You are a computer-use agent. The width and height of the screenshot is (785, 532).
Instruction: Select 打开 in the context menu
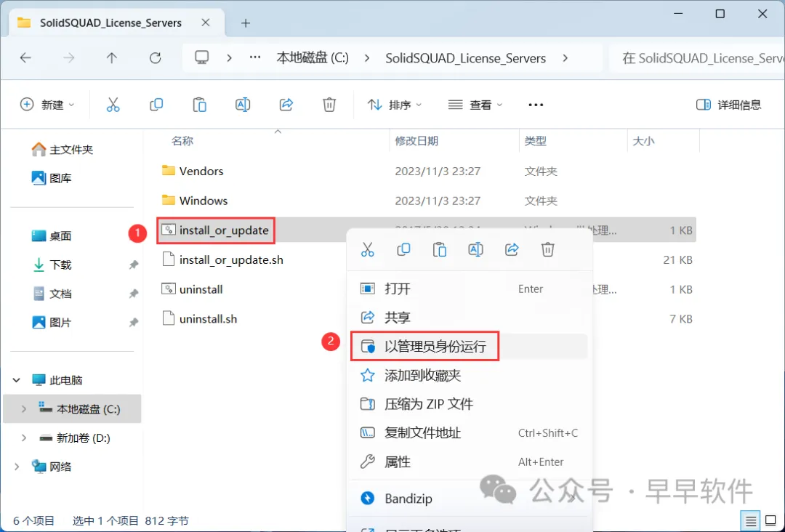pos(470,289)
